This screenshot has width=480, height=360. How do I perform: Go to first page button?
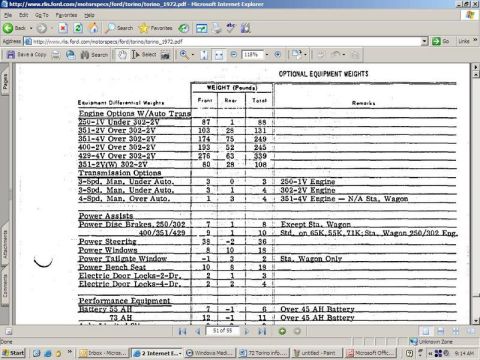pos(182,331)
